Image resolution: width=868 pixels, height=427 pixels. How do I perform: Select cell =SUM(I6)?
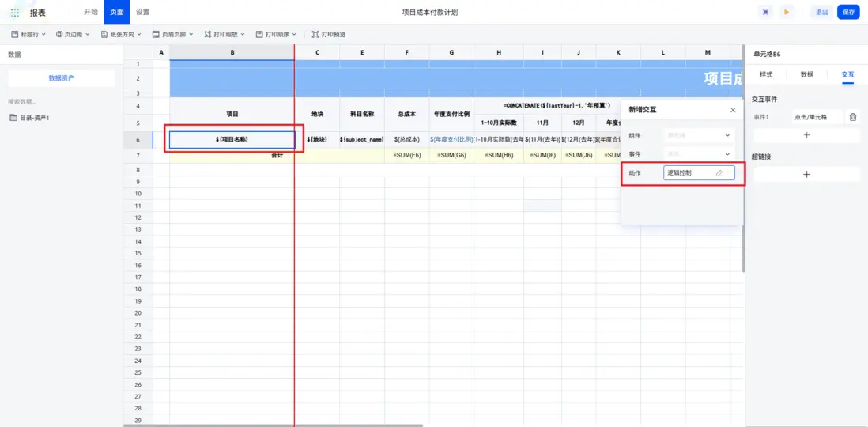point(542,155)
